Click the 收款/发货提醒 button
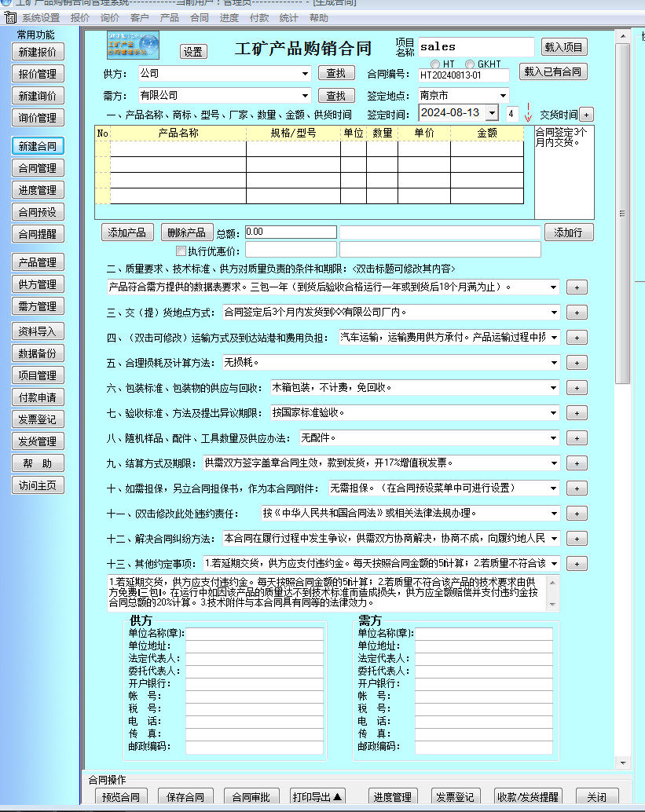Screen dimensions: 645x812 click(x=528, y=796)
